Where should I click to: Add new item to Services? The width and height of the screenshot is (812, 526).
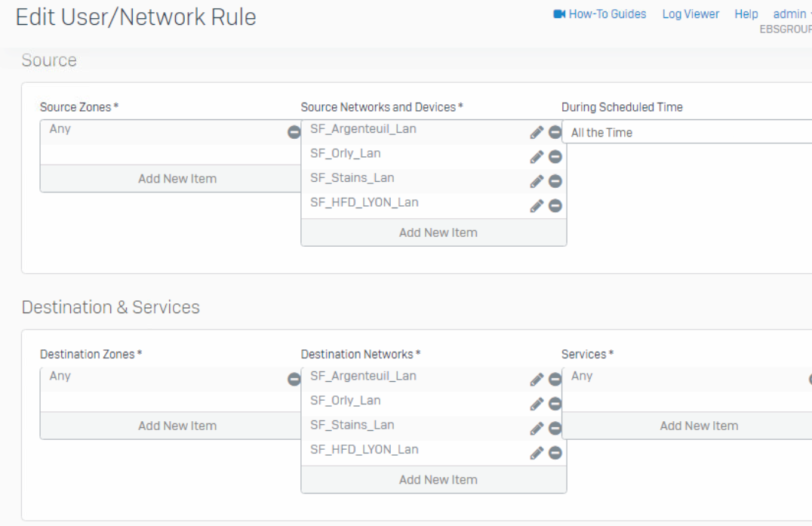(x=699, y=426)
